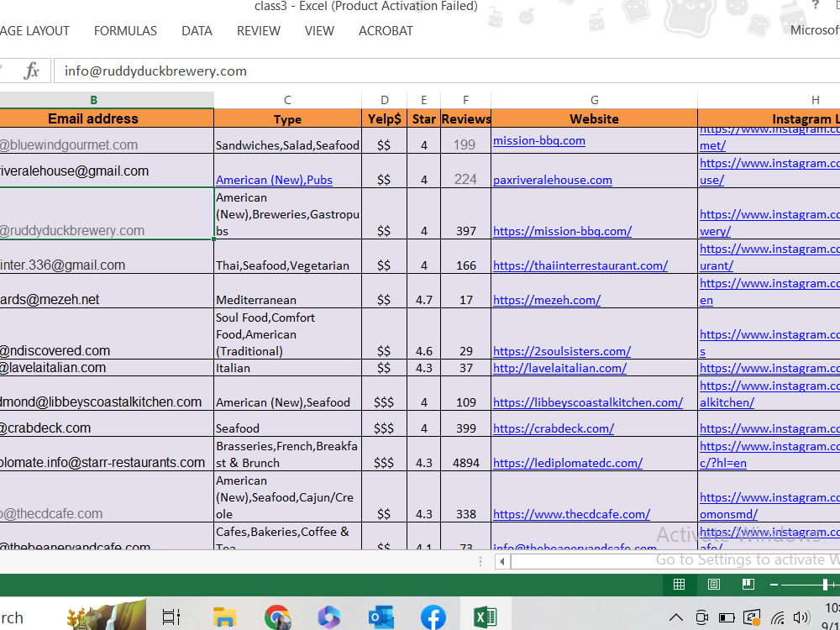The image size is (840, 630).
Task: Select column E header
Action: point(423,100)
